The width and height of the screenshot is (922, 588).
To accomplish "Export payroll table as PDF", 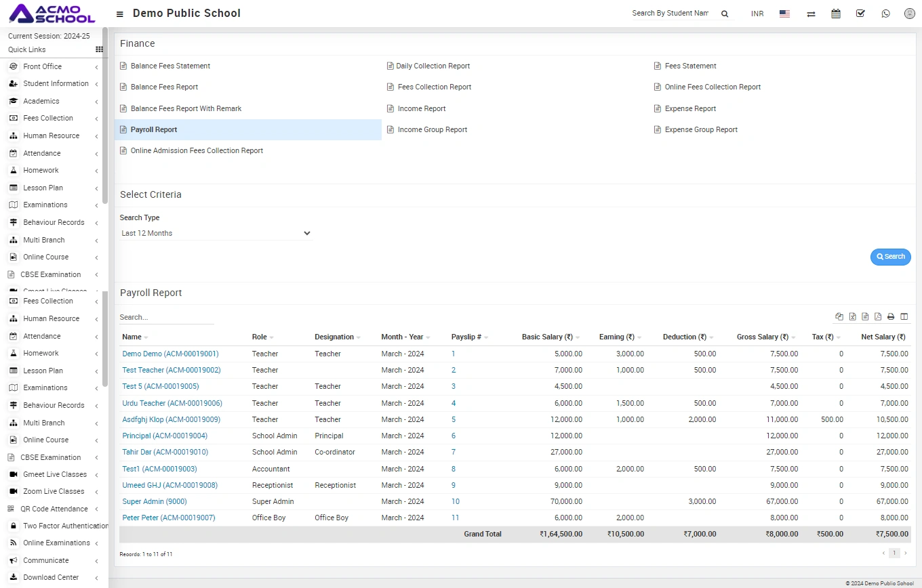I will (x=878, y=316).
